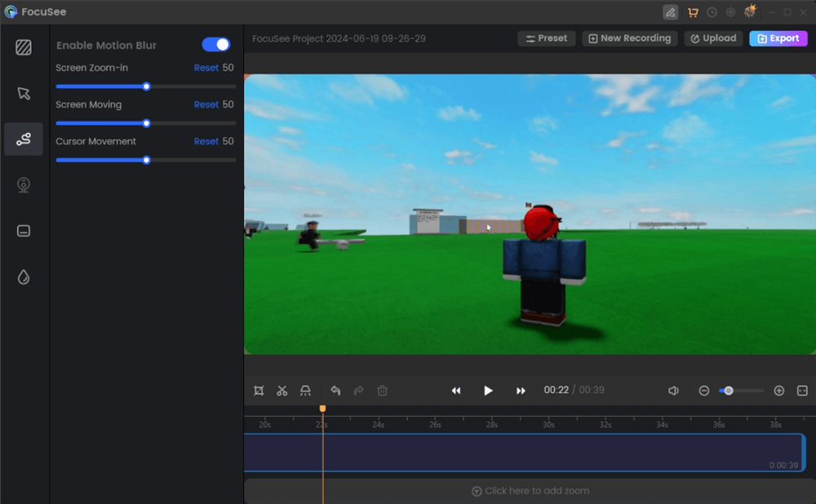Click the speed adjustment timeline icon
Viewport: 816px width, 504px height.
pyautogui.click(x=305, y=391)
